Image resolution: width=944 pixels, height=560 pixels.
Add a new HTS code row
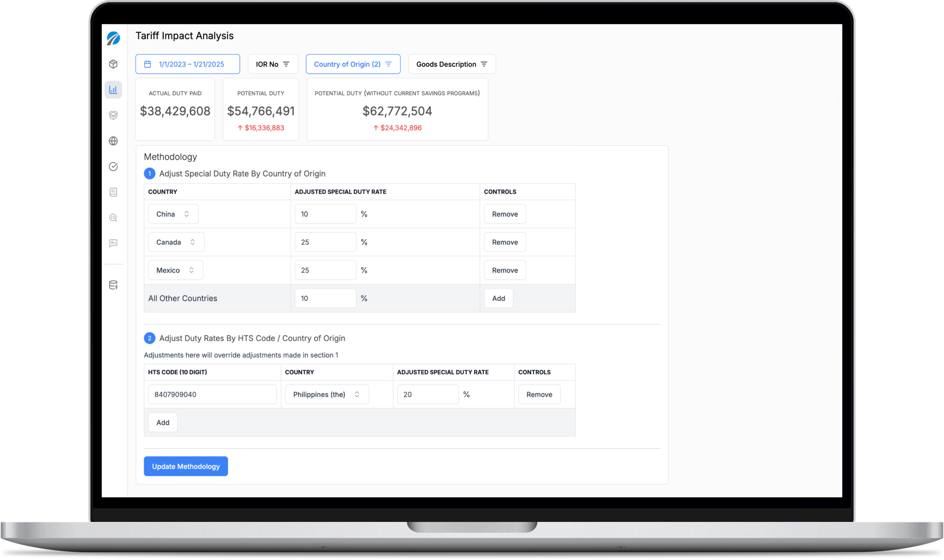click(x=163, y=422)
